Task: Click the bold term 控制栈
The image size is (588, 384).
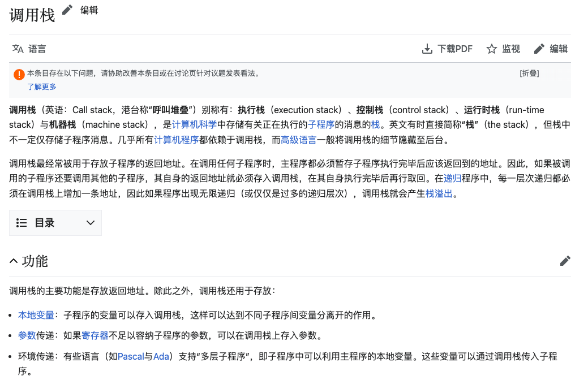Action: point(370,110)
